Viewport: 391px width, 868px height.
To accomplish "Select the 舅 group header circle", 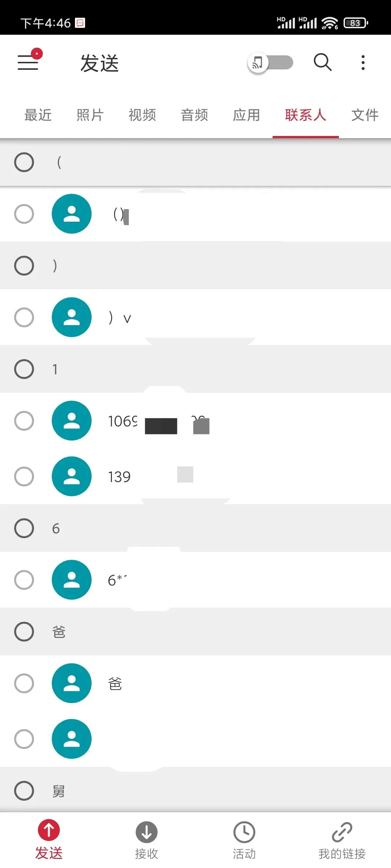I will pyautogui.click(x=24, y=791).
